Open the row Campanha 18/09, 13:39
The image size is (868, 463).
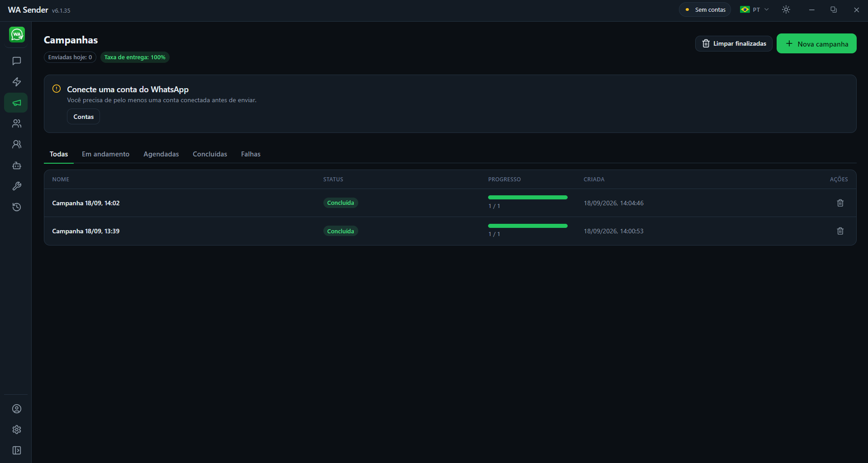pyautogui.click(x=450, y=231)
